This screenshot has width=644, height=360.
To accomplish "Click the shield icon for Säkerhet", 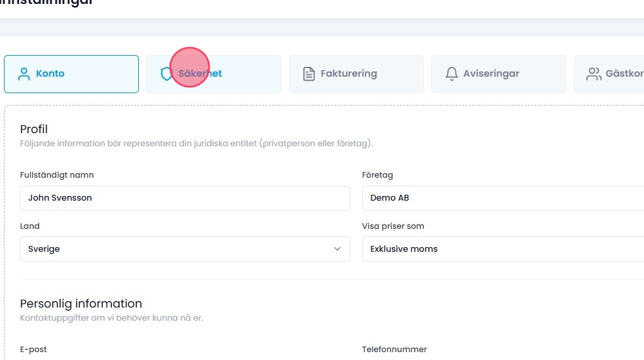I will click(166, 74).
